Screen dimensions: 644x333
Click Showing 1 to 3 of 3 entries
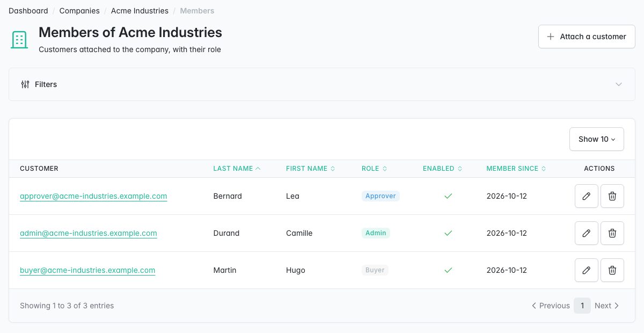pyautogui.click(x=67, y=306)
